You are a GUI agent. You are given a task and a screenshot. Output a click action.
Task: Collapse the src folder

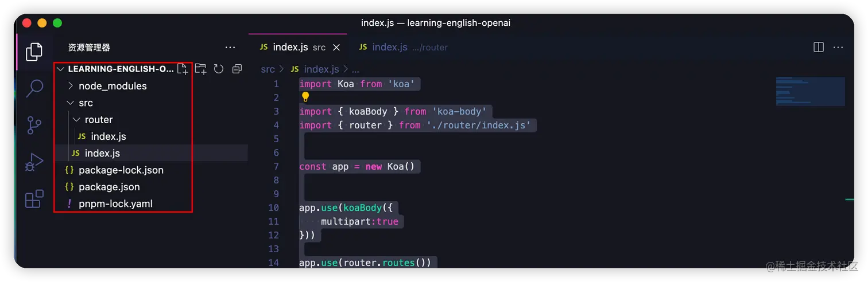(x=71, y=103)
